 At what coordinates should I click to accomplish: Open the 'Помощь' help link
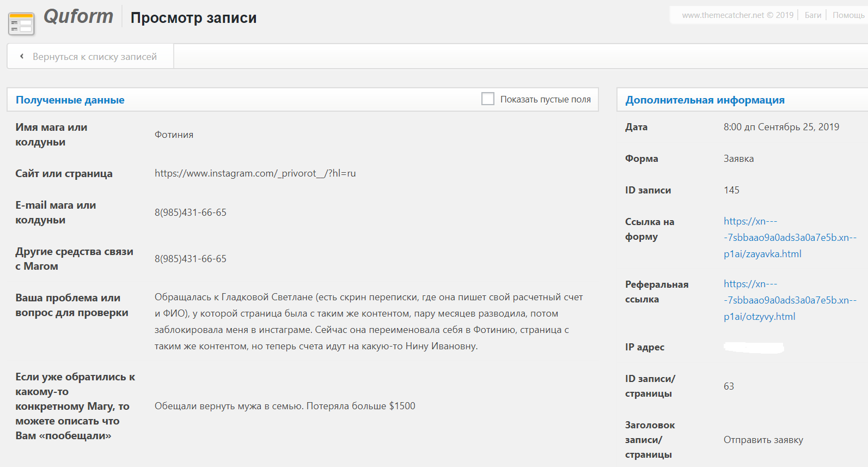tap(848, 15)
